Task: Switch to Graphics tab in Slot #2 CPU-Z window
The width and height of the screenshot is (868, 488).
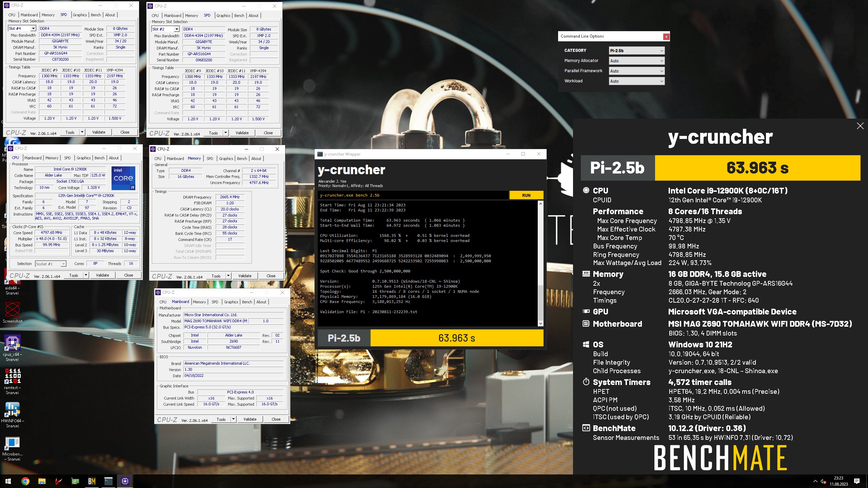Action: tap(223, 16)
